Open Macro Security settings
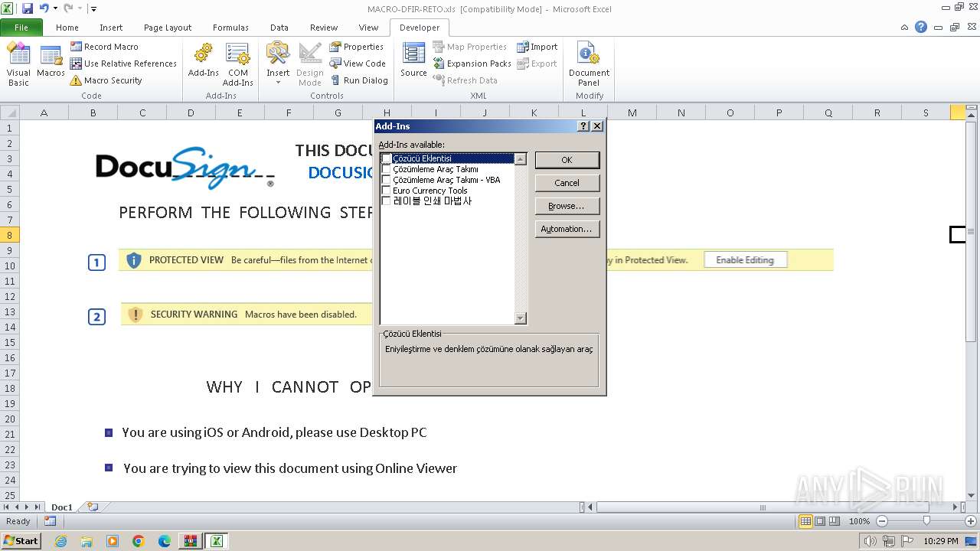 (x=106, y=80)
